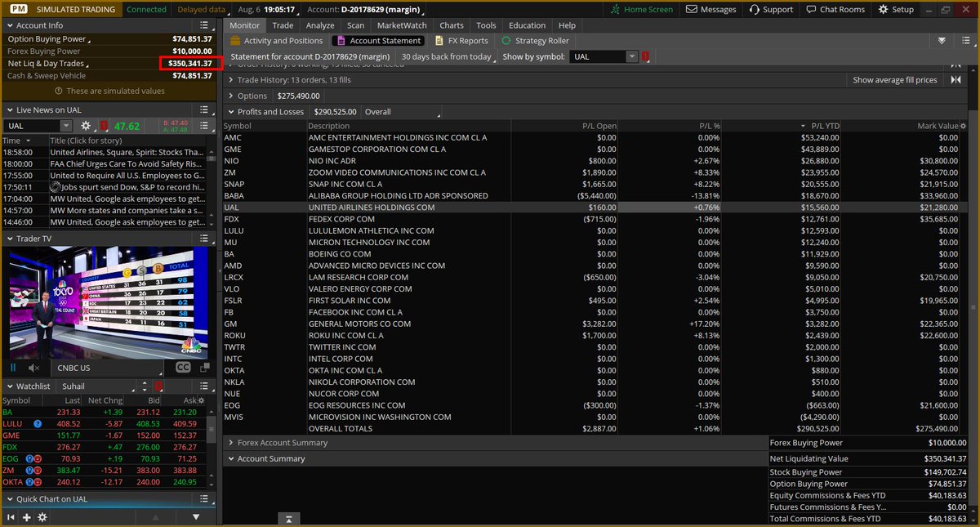Viewport: 980px width, 527px height.
Task: Change the 30 days back from today range
Action: (x=447, y=56)
